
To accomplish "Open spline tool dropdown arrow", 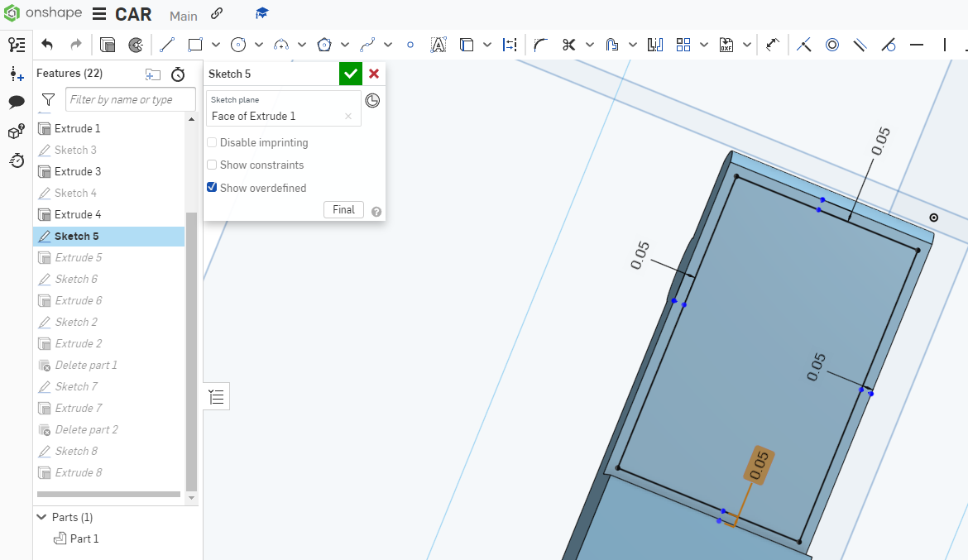I will pos(388,45).
